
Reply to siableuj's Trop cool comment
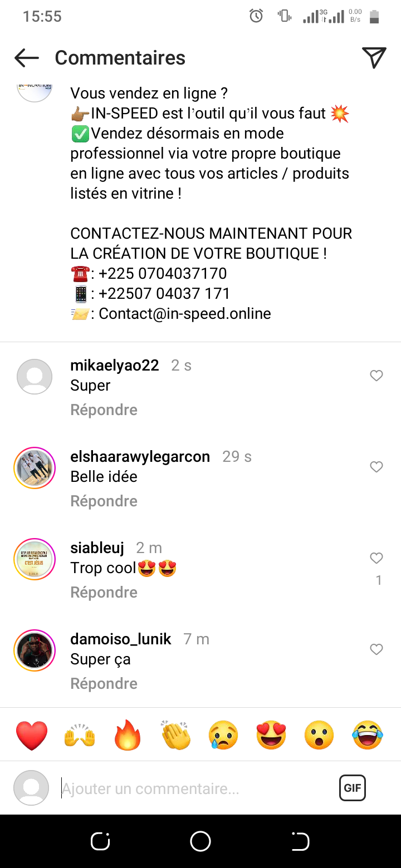pos(104,593)
